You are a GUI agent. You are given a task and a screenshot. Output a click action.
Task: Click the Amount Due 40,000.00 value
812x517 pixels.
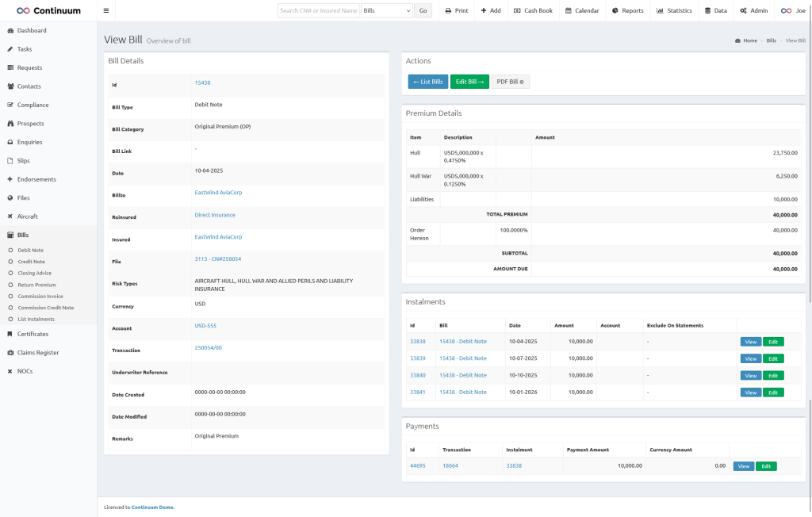pyautogui.click(x=785, y=269)
